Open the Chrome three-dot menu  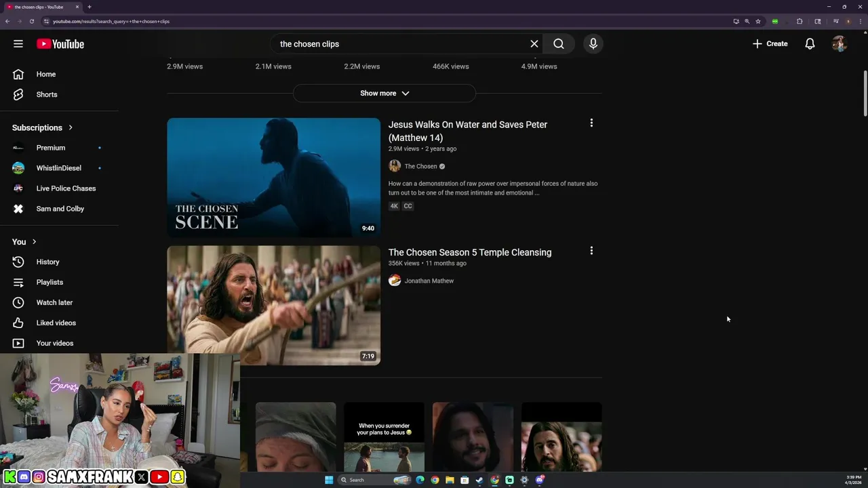860,21
